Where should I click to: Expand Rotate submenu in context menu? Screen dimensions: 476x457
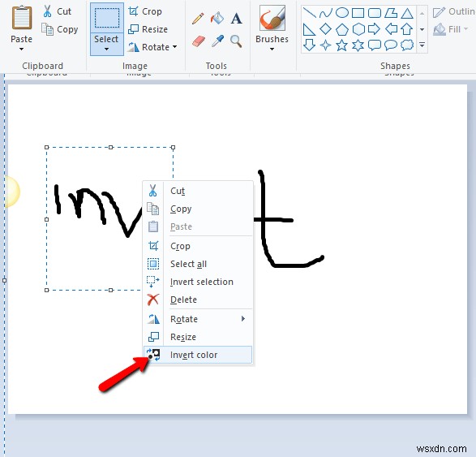tap(243, 318)
